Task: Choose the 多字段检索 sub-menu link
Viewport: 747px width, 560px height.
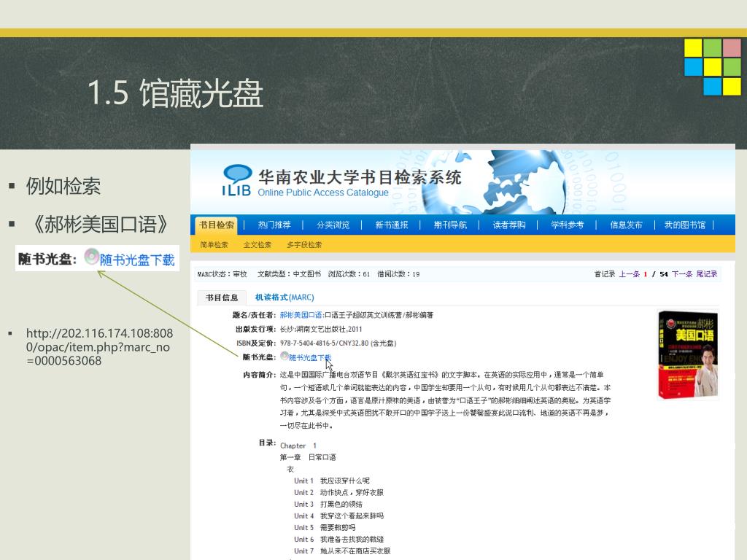Action: coord(304,245)
